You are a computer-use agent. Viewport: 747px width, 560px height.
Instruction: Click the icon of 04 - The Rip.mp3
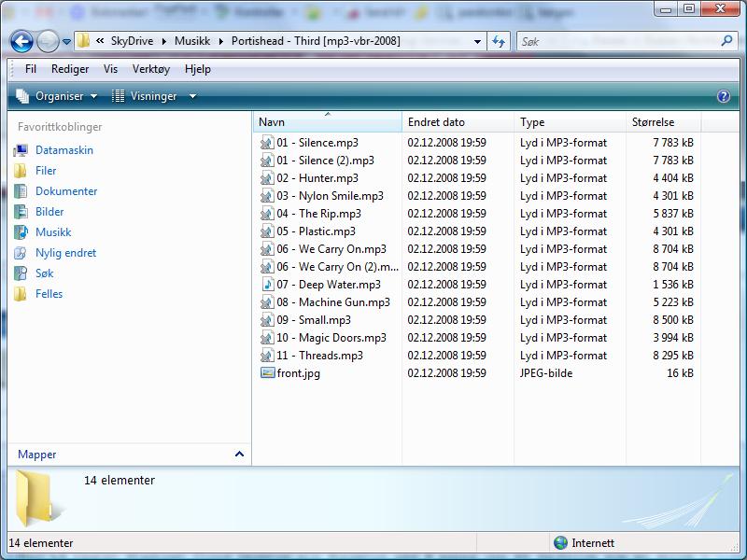(267, 214)
